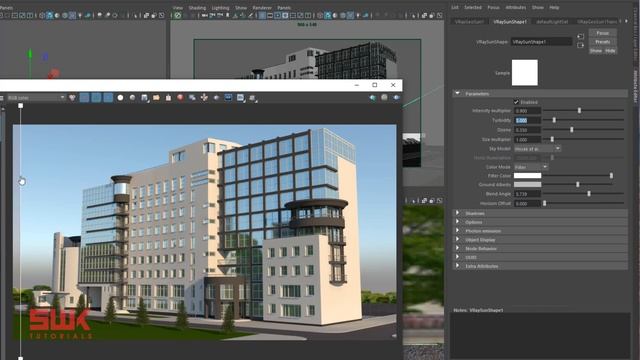The height and width of the screenshot is (360, 640).
Task: Click the VRaySunShape name field
Action: pos(541,42)
